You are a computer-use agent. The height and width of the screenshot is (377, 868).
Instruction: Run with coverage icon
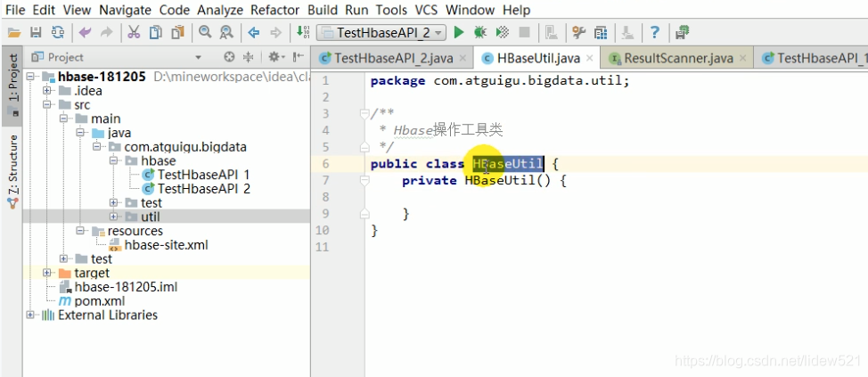(x=502, y=33)
